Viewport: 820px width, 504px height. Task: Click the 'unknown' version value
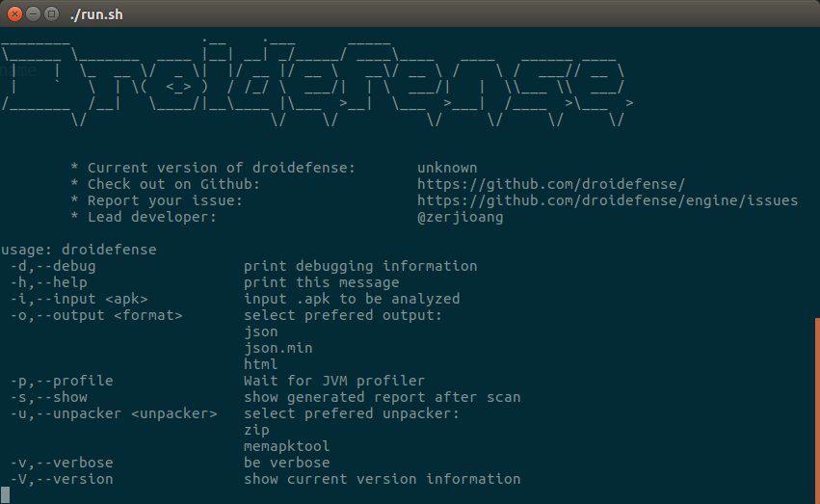(x=447, y=168)
